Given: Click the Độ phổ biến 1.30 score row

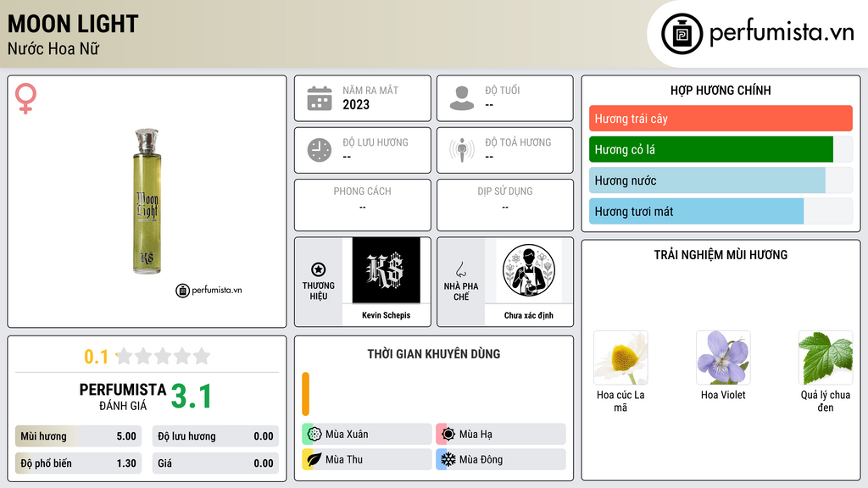Looking at the screenshot, I should 79,463.
